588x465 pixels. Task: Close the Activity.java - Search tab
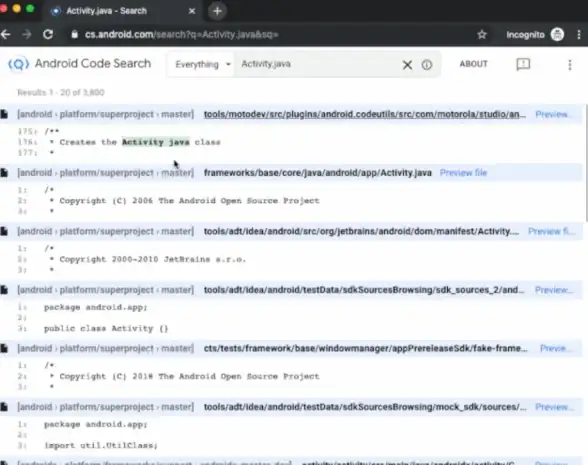[192, 11]
